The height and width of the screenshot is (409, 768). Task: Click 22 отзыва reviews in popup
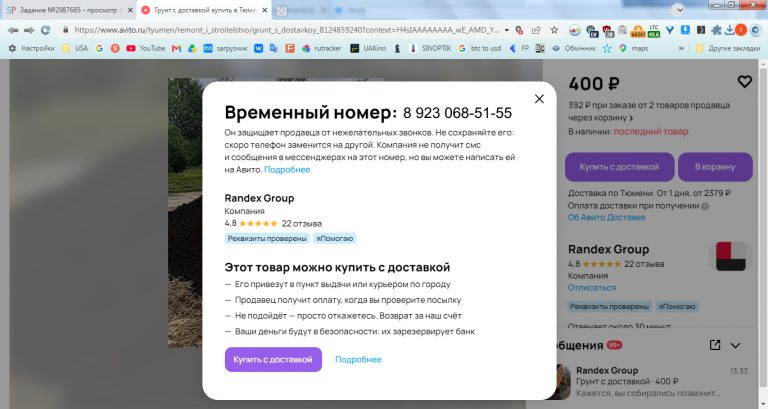pyautogui.click(x=302, y=223)
